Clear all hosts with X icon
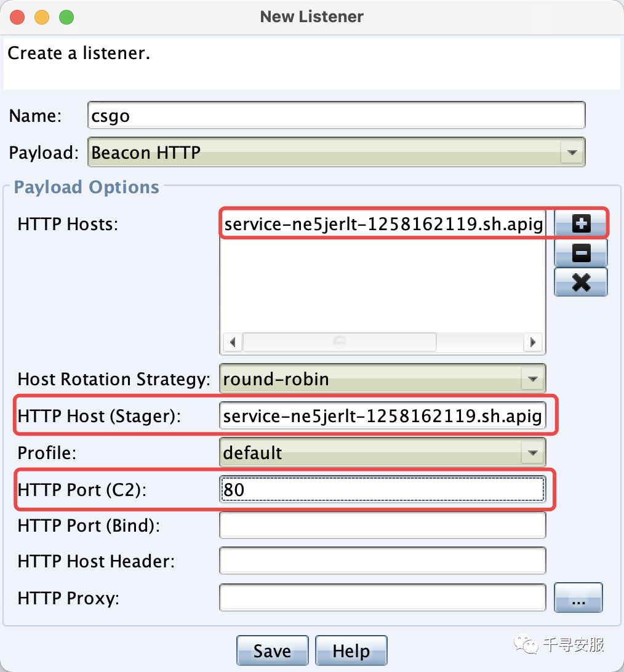The image size is (624, 672). 580,282
